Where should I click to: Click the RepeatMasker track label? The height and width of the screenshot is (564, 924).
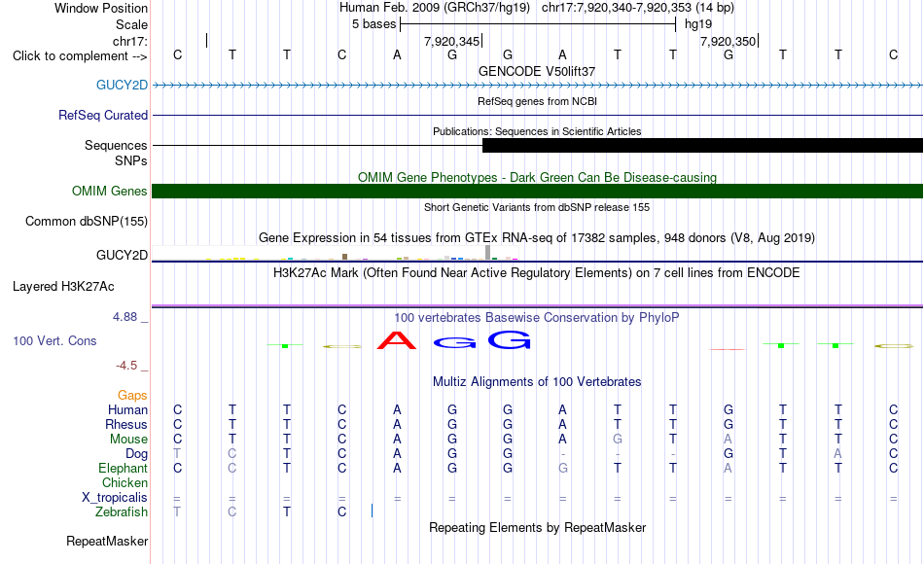point(107,541)
